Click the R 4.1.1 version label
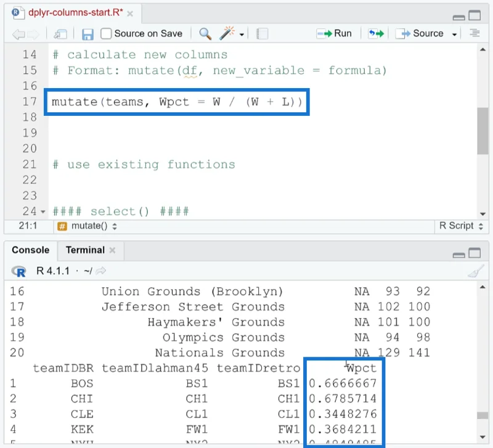This screenshot has height=448, width=493. click(53, 271)
